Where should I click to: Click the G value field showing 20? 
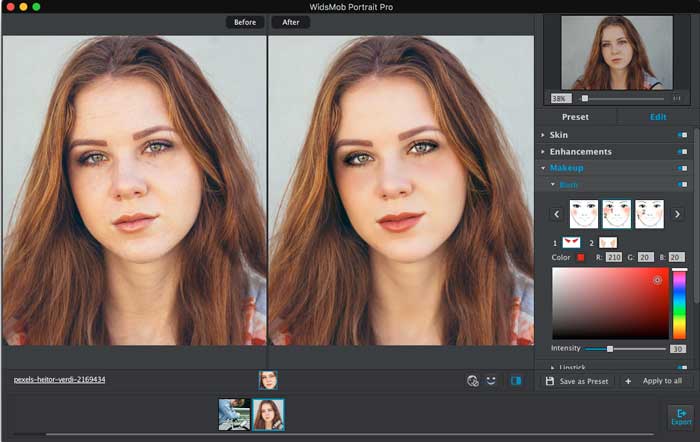tap(646, 257)
